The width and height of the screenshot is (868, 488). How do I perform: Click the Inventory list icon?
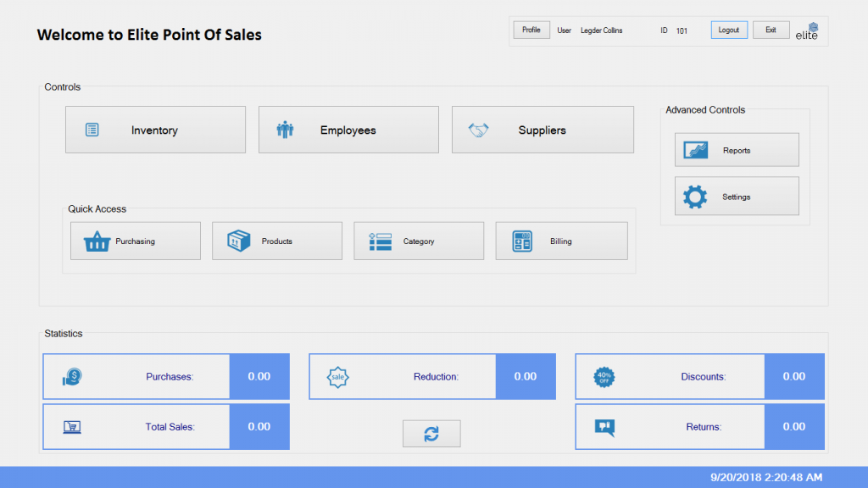coord(92,130)
